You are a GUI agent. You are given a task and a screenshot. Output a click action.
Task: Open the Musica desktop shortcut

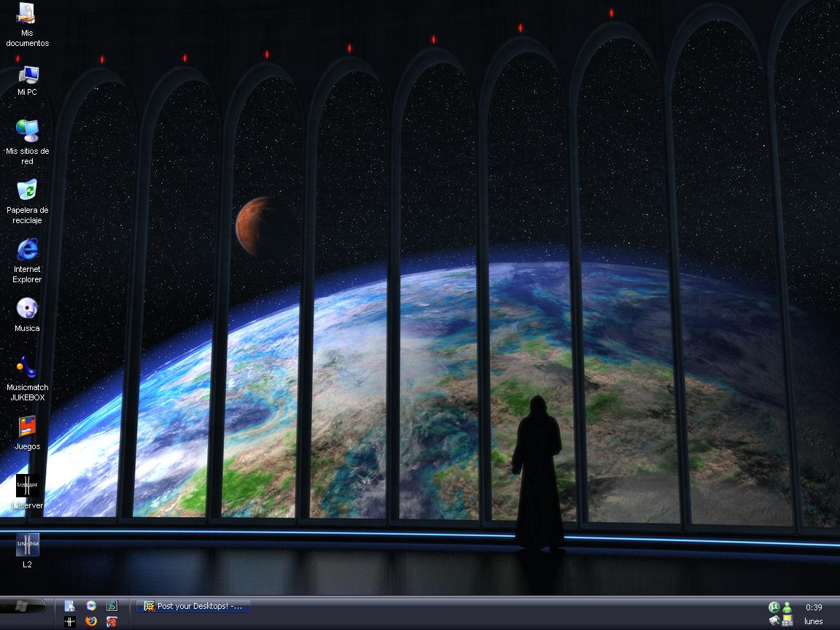tap(27, 315)
